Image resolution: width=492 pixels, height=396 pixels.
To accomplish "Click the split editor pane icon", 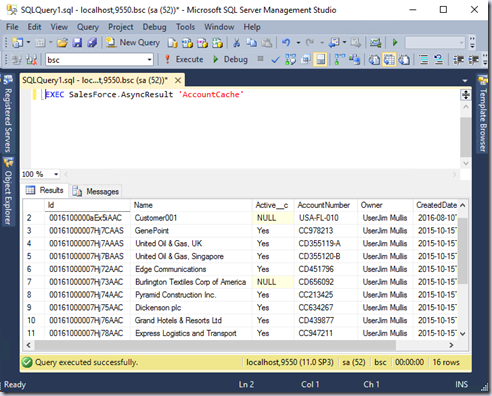I will (466, 95).
